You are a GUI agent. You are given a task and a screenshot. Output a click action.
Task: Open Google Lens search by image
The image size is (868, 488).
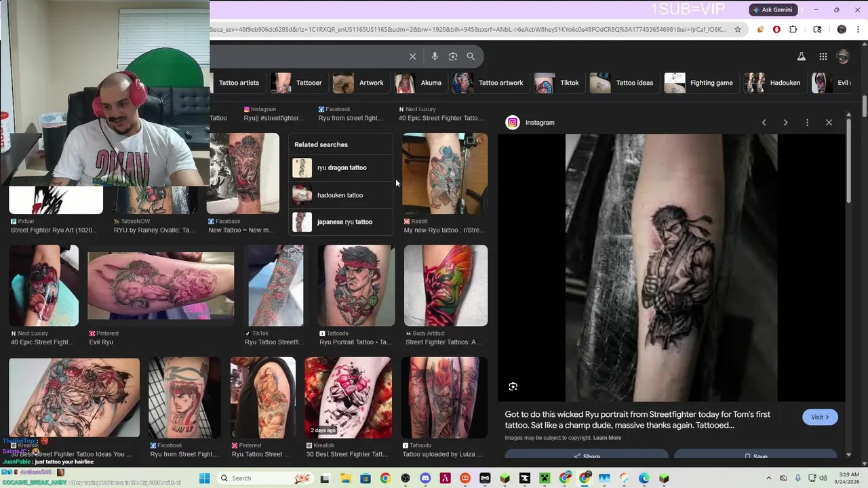453,56
